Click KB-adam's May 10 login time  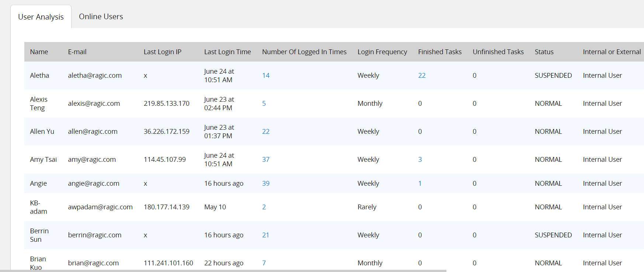215,207
